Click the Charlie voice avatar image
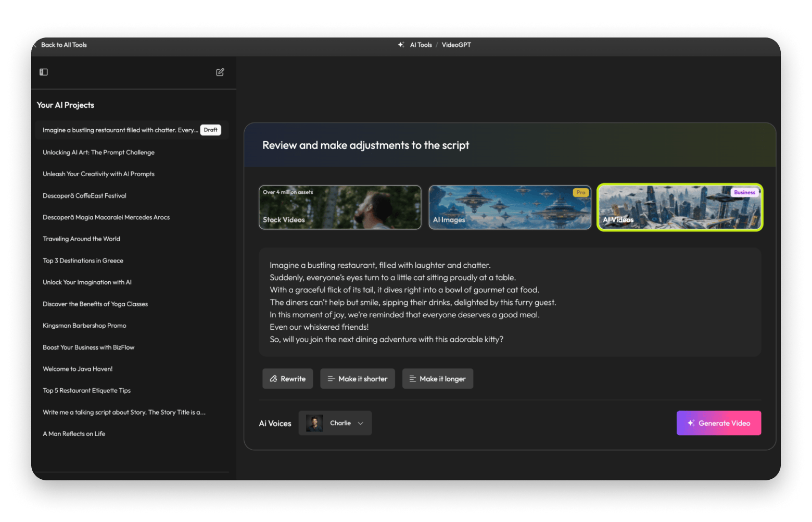812x522 pixels. click(x=314, y=423)
